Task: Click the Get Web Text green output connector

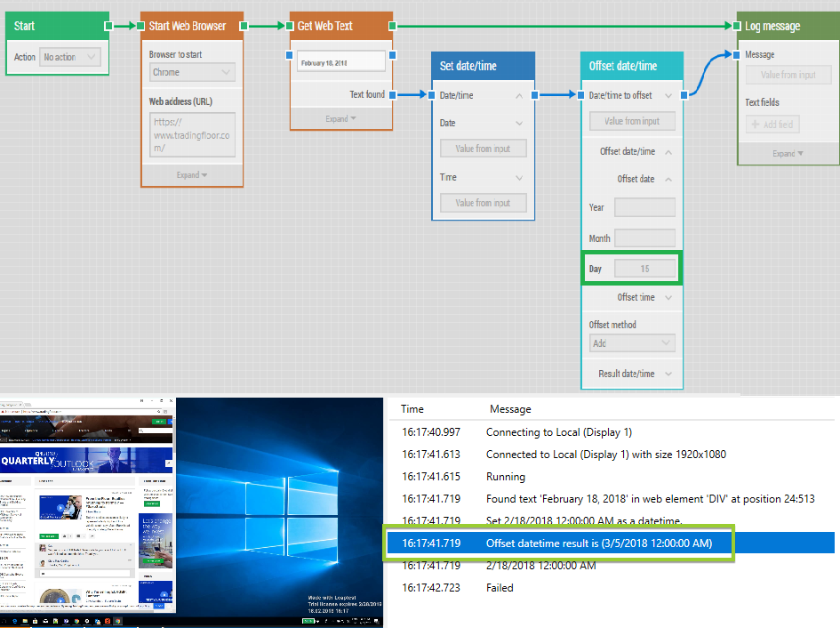Action: [x=393, y=27]
